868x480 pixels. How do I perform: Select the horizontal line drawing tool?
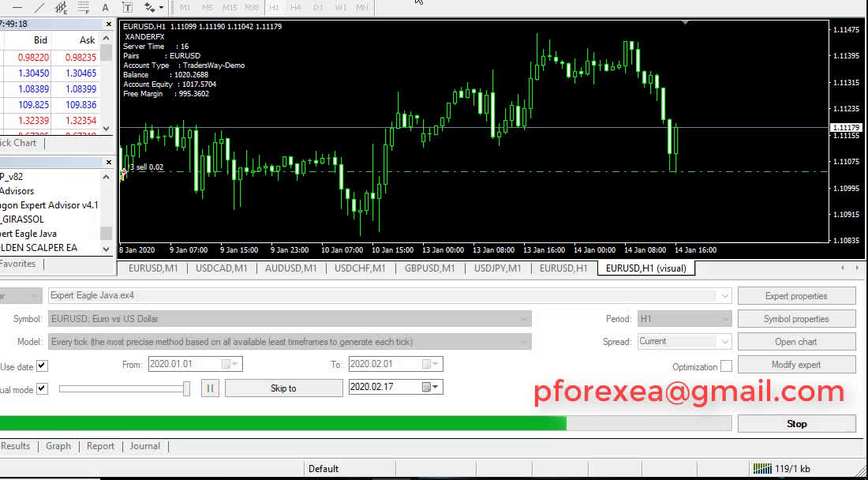pos(17,7)
